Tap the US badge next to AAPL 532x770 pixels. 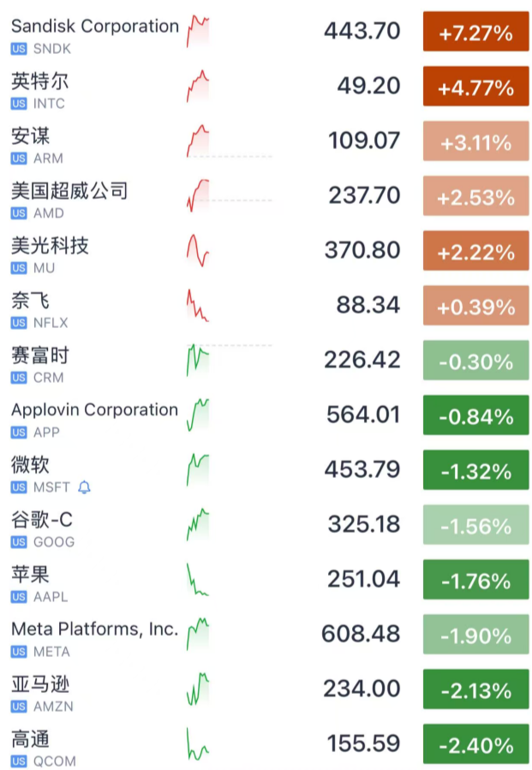(x=19, y=597)
